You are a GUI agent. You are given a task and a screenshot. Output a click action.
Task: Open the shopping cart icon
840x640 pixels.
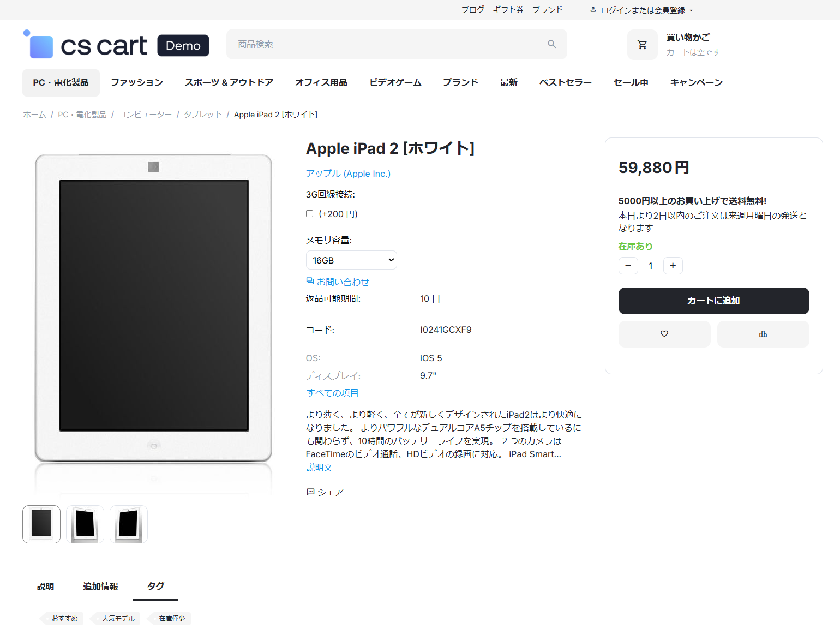coord(642,45)
